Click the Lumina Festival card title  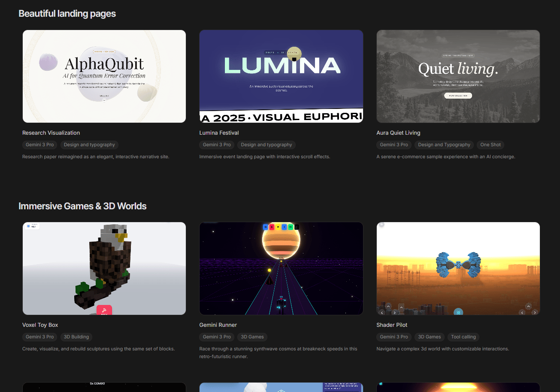[x=219, y=133]
